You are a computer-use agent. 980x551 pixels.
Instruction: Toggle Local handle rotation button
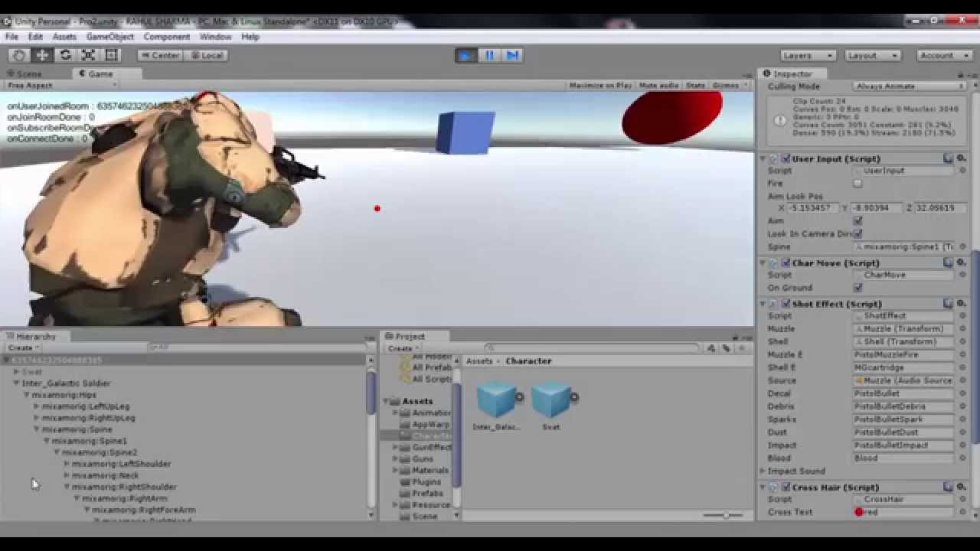pyautogui.click(x=206, y=55)
